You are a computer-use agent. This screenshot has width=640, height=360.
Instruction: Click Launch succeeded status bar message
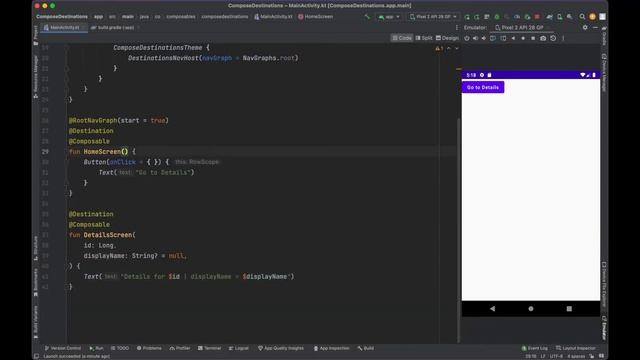pyautogui.click(x=77, y=356)
